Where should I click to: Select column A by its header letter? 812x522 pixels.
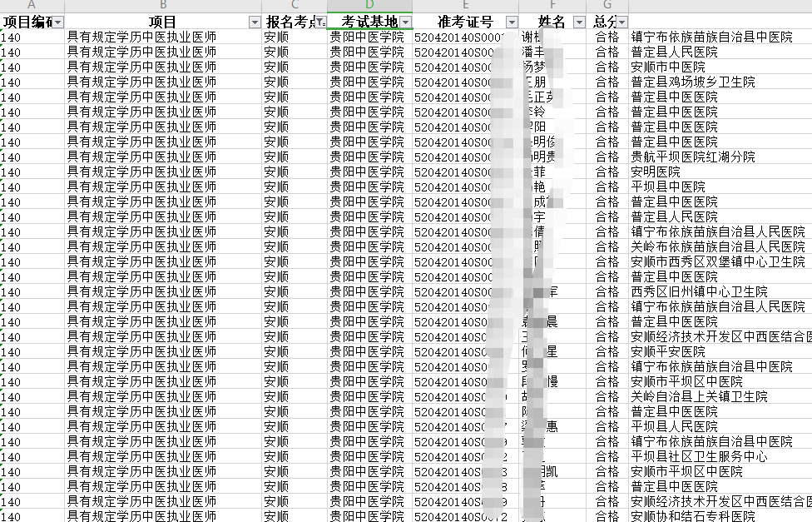[32, 6]
